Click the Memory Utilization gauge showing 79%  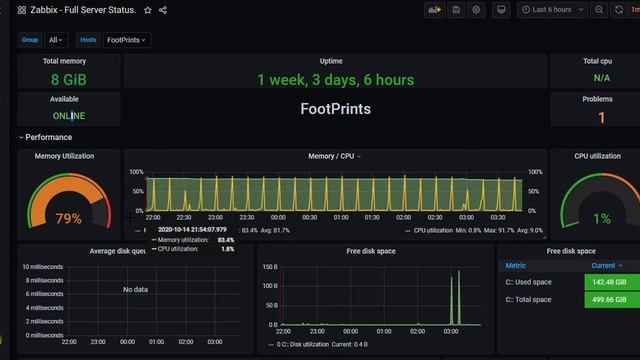[69, 200]
